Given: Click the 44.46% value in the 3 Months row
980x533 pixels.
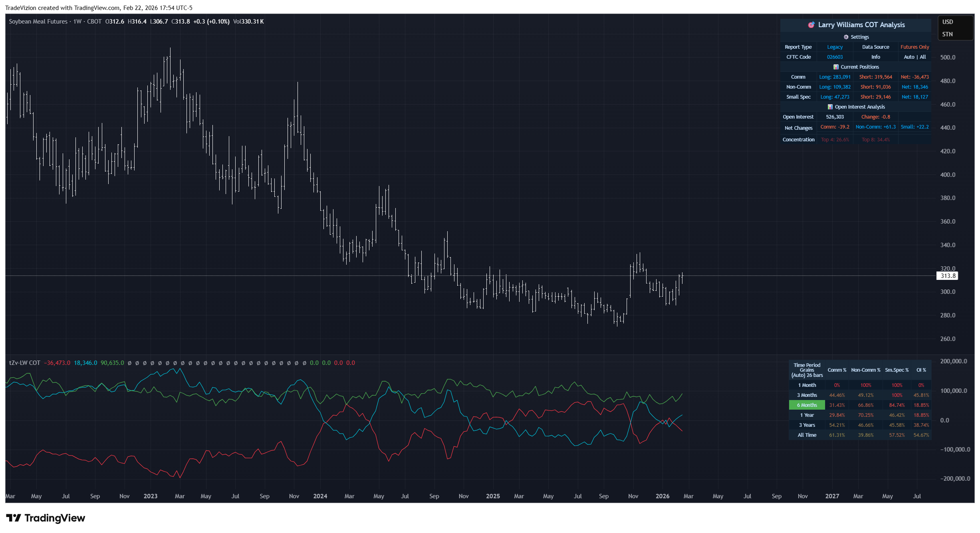Looking at the screenshot, I should coord(837,395).
